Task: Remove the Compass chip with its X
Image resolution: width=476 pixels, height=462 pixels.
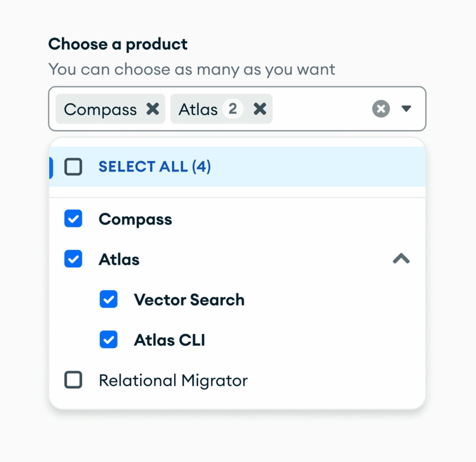Action: click(152, 109)
